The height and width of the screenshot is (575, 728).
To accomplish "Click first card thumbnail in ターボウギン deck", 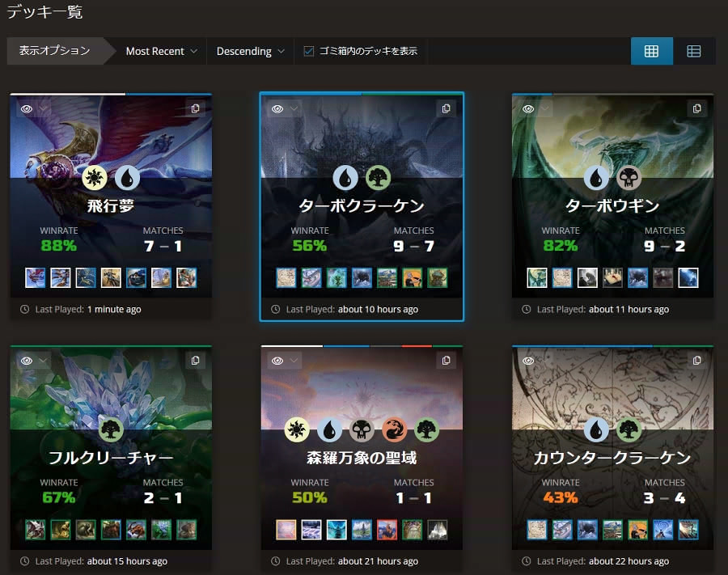I will (x=537, y=278).
